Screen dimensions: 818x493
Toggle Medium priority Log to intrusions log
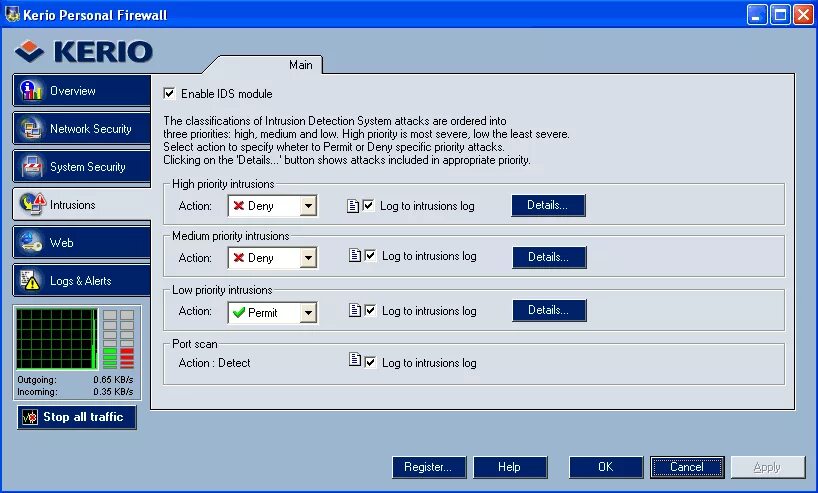370,256
